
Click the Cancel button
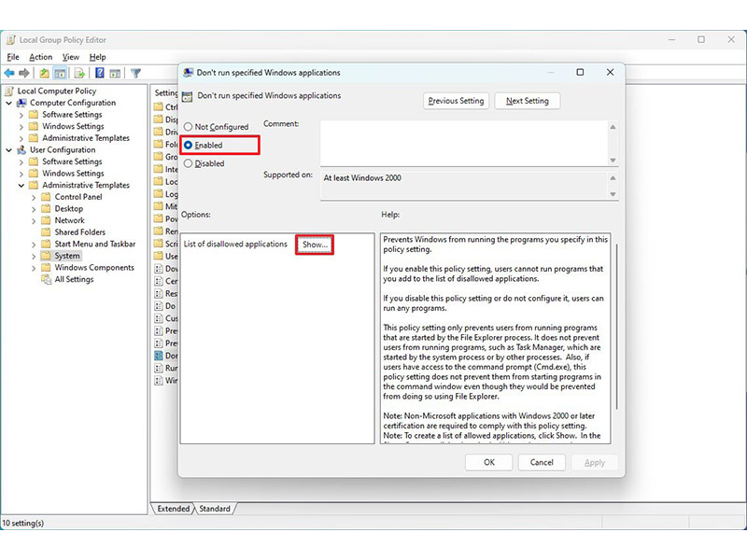[542, 462]
